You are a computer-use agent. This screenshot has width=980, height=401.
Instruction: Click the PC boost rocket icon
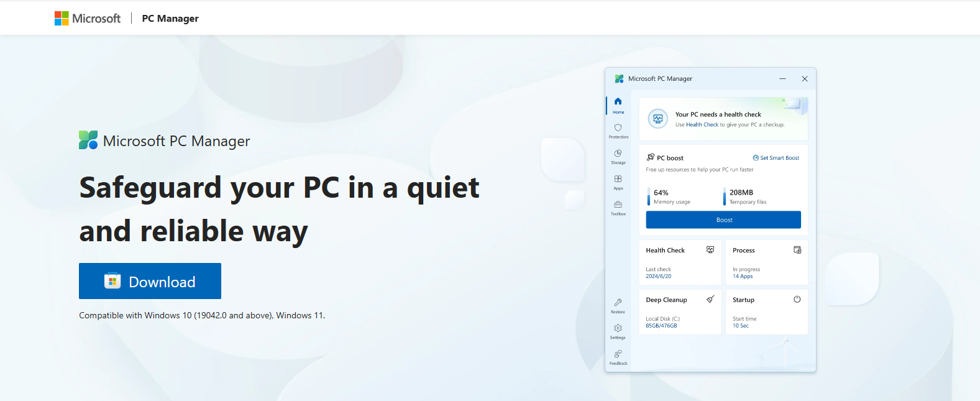651,157
